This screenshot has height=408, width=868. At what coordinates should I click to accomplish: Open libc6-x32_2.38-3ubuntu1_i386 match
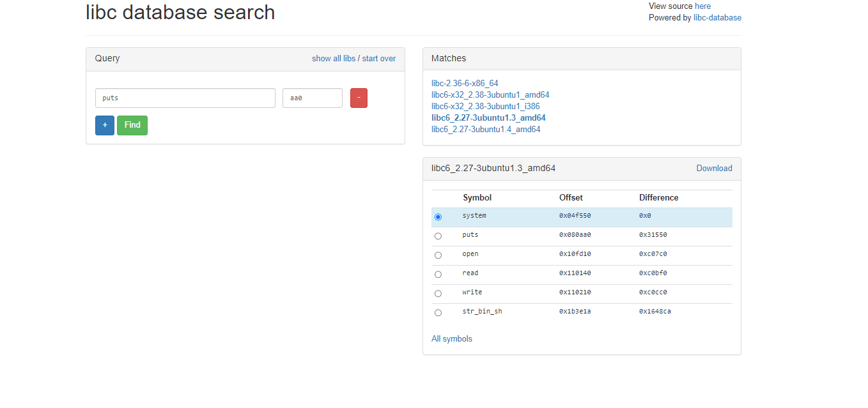coord(485,107)
